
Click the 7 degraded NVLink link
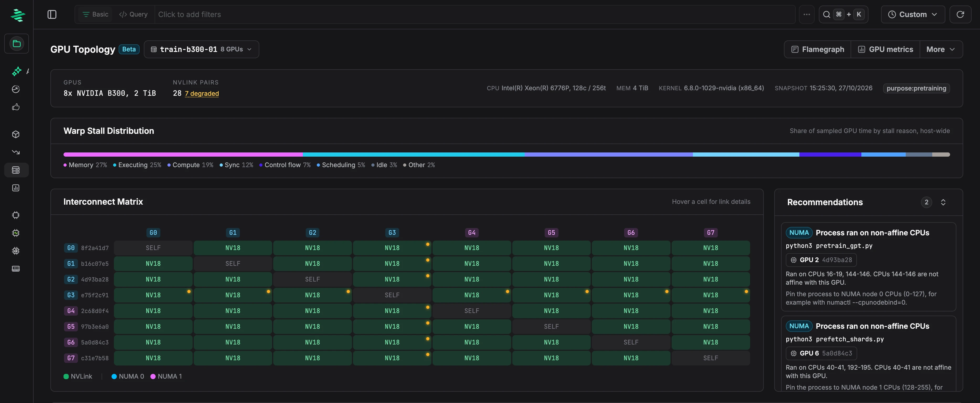(x=202, y=93)
